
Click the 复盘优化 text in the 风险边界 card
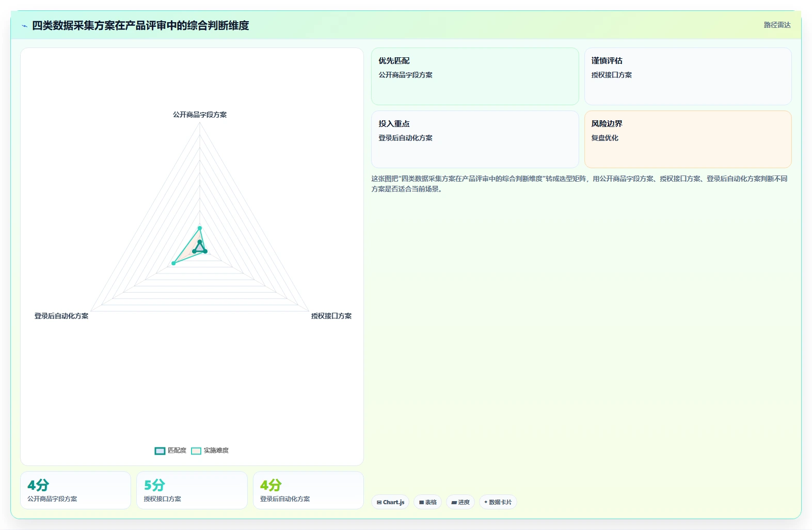click(604, 138)
